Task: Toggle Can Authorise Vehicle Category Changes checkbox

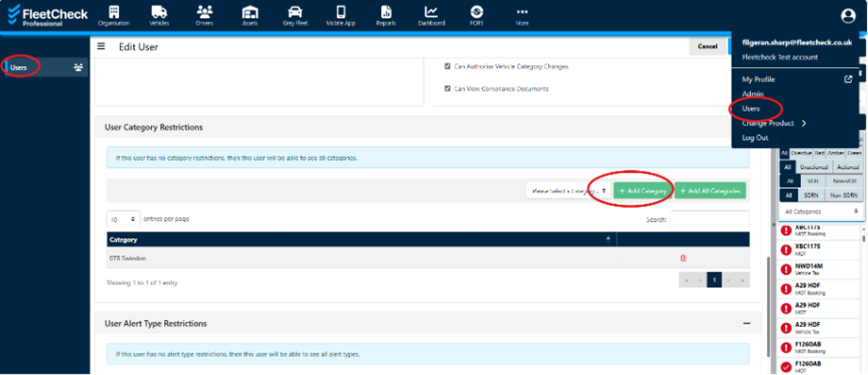Action: point(448,66)
